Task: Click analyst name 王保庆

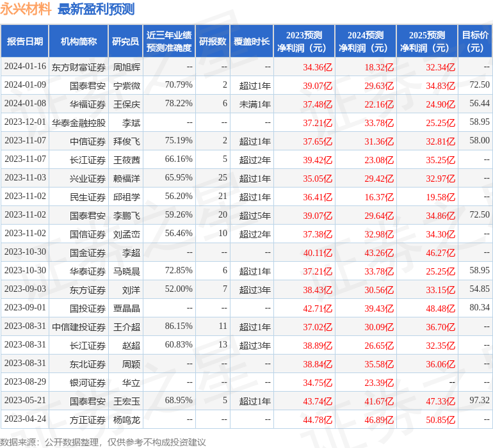Action: pyautogui.click(x=127, y=104)
